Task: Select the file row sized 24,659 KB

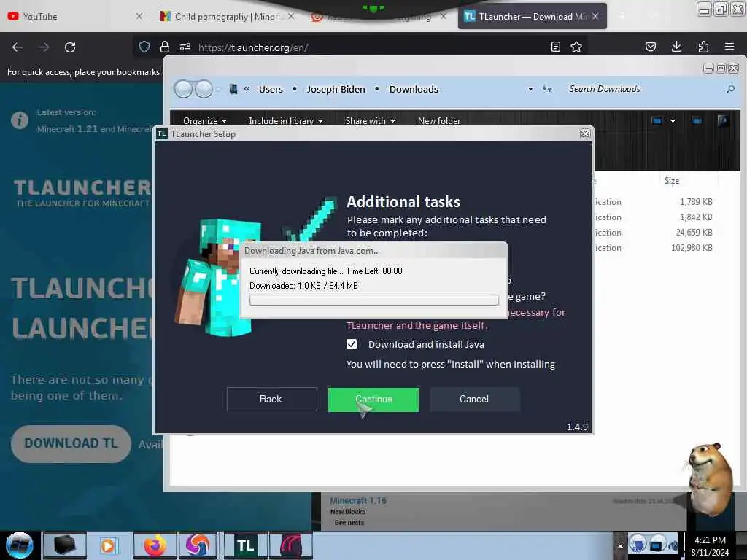Action: (654, 233)
